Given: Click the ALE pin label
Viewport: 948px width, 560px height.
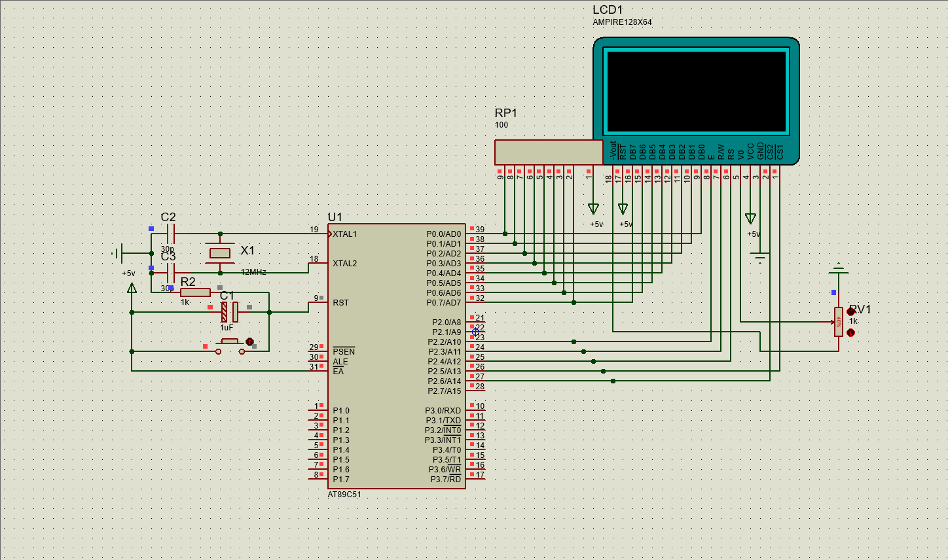Looking at the screenshot, I should click(340, 362).
